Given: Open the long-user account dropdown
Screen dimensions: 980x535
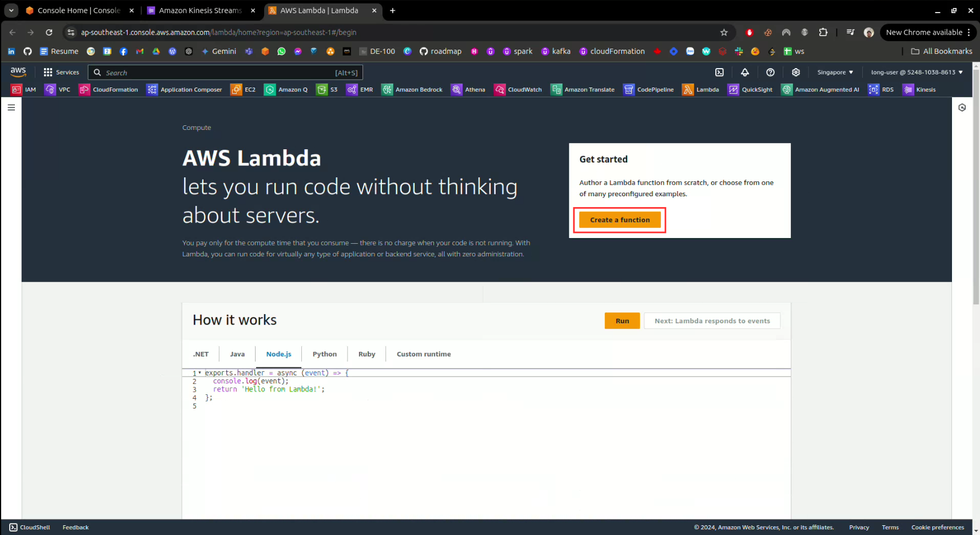Looking at the screenshot, I should pos(916,72).
